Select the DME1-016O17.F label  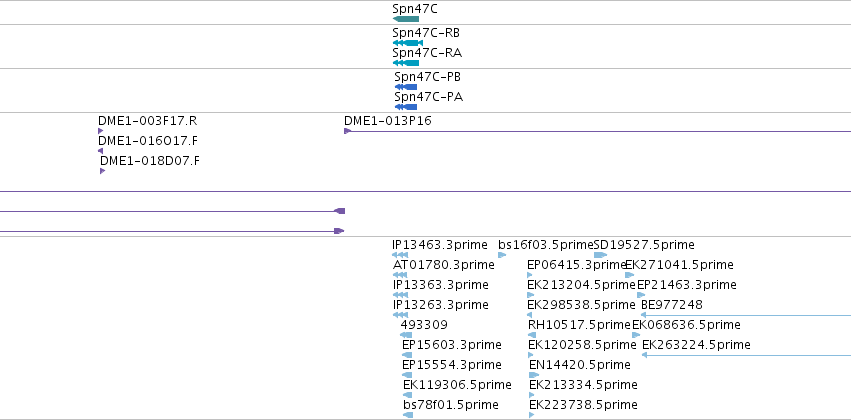click(x=148, y=141)
